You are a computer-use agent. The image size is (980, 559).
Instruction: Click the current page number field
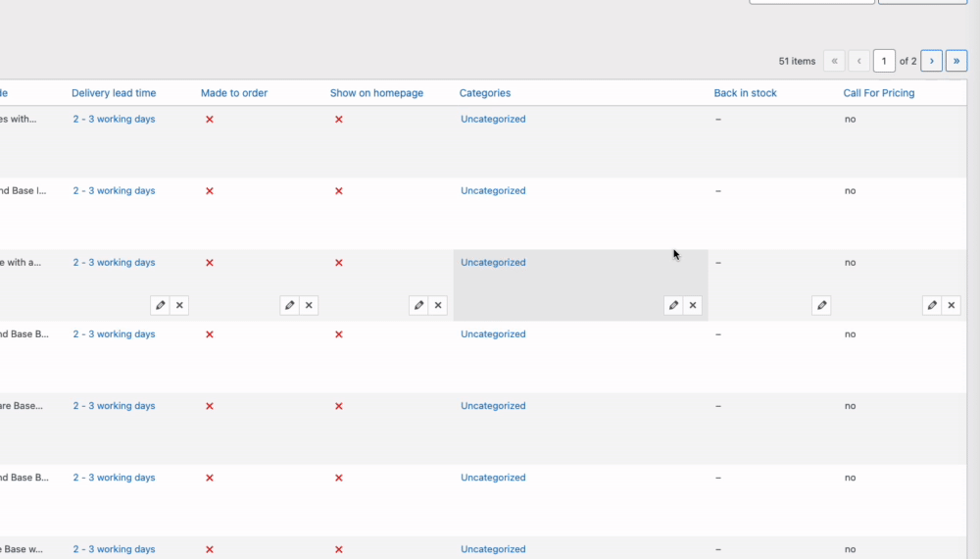point(884,61)
